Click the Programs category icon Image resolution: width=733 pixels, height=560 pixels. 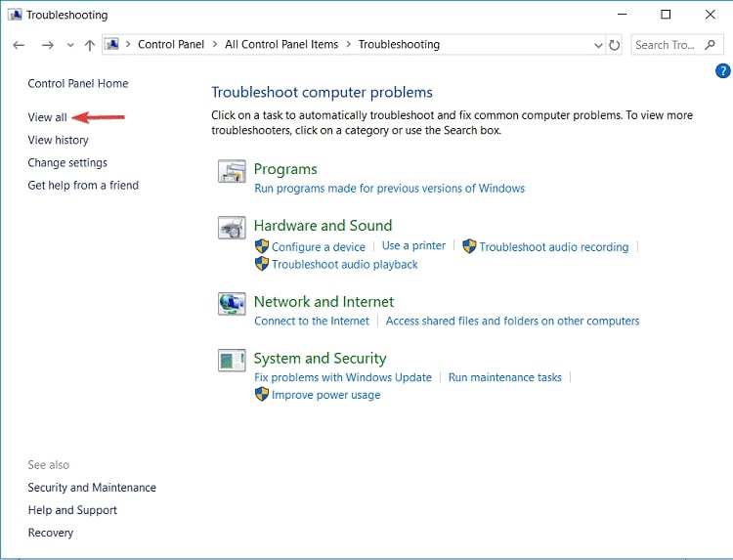pos(232,171)
